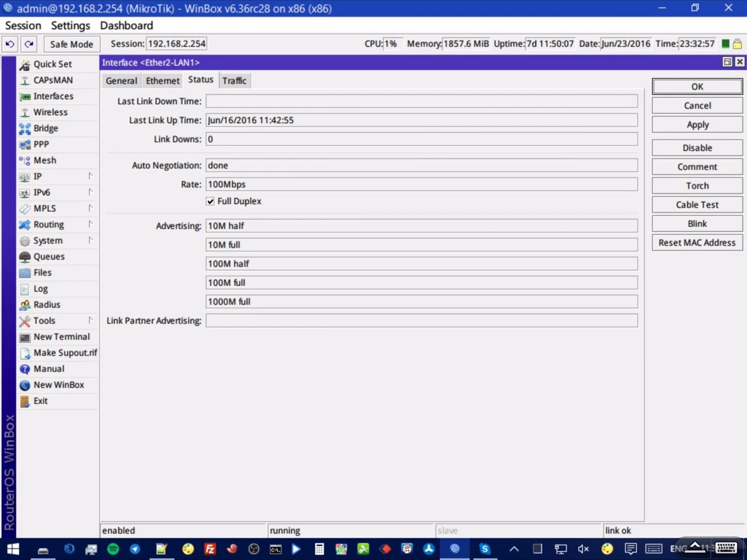The image size is (747, 560).
Task: Click the Bridge icon in sidebar
Action: coord(25,128)
